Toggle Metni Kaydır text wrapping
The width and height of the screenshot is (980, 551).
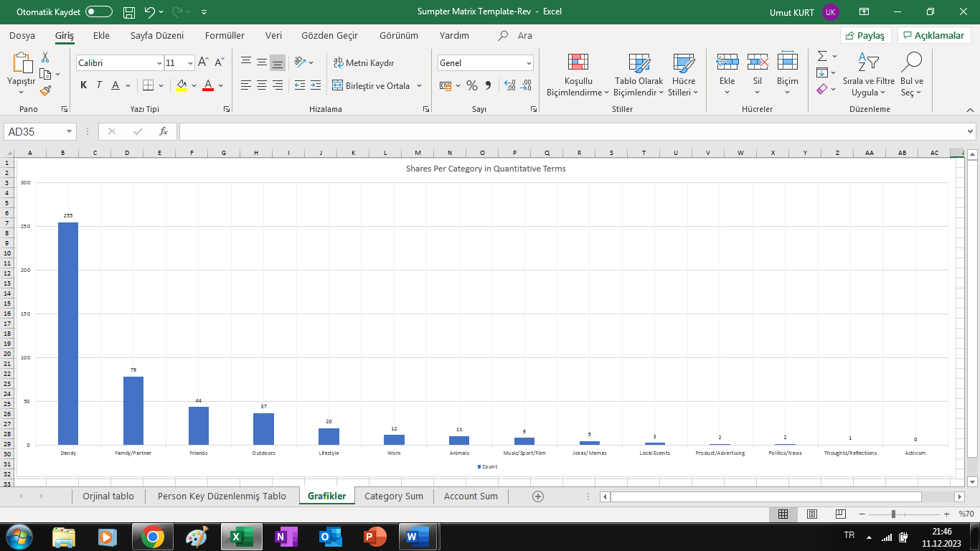tap(364, 63)
